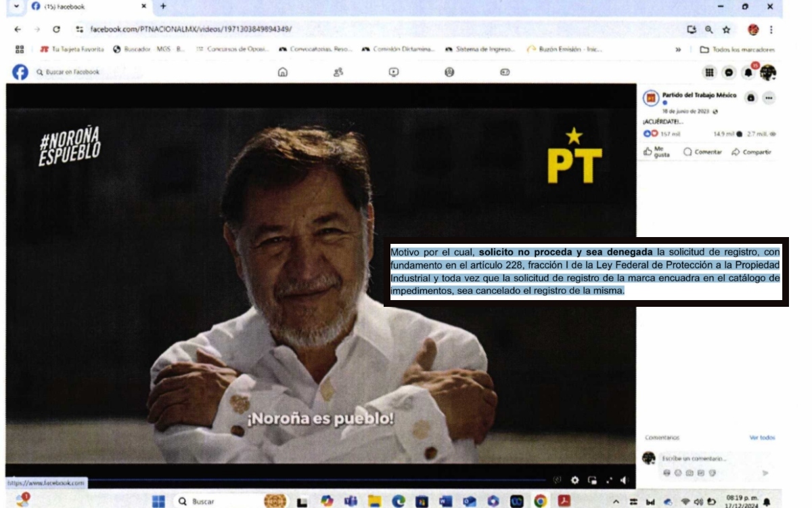
Task: Open your profile account dropdown
Action: (768, 72)
